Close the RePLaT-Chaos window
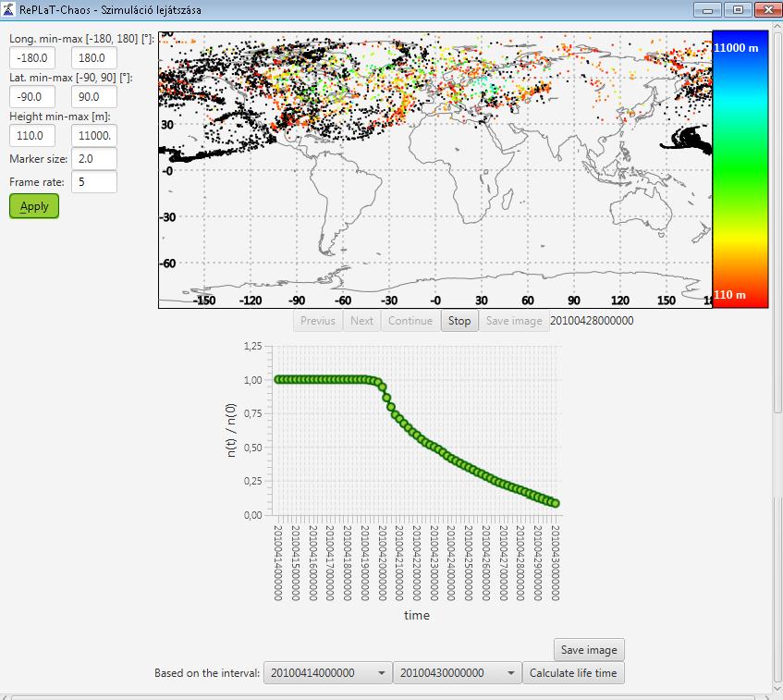The image size is (783, 700). (x=768, y=10)
